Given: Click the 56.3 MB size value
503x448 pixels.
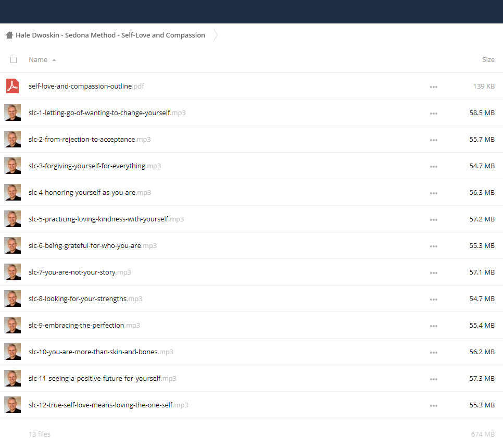Looking at the screenshot, I should [482, 193].
